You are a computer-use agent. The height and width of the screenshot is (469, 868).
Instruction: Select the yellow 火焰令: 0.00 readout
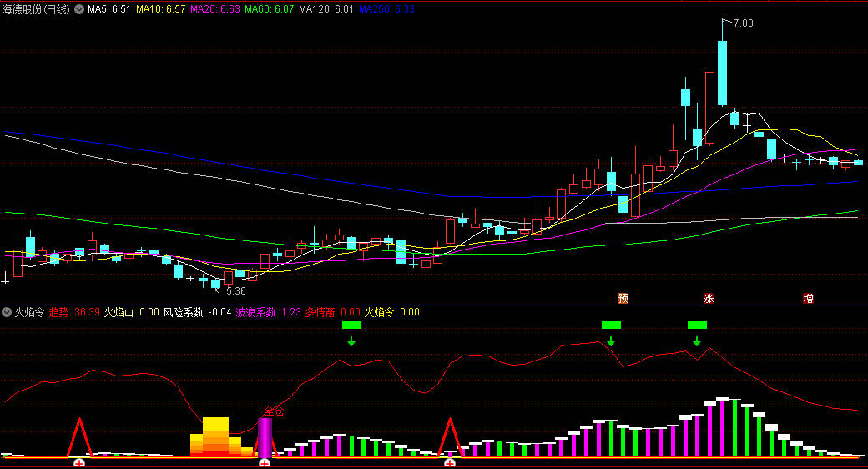click(x=392, y=312)
